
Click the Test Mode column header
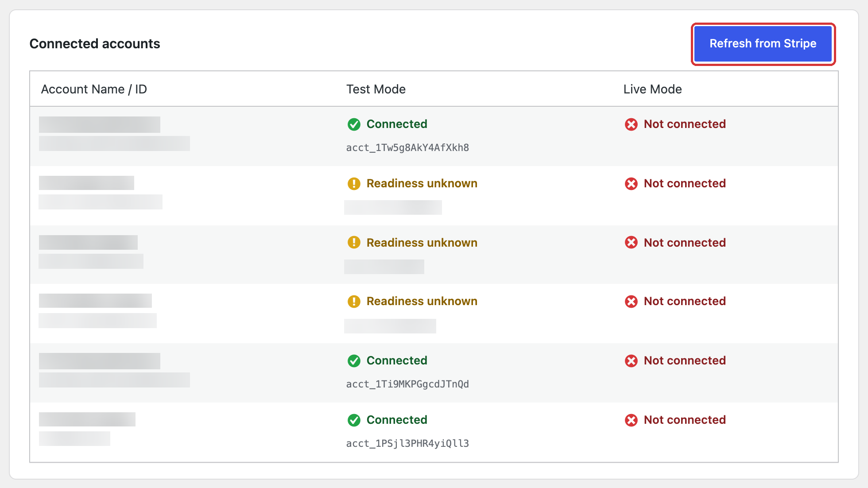point(376,89)
